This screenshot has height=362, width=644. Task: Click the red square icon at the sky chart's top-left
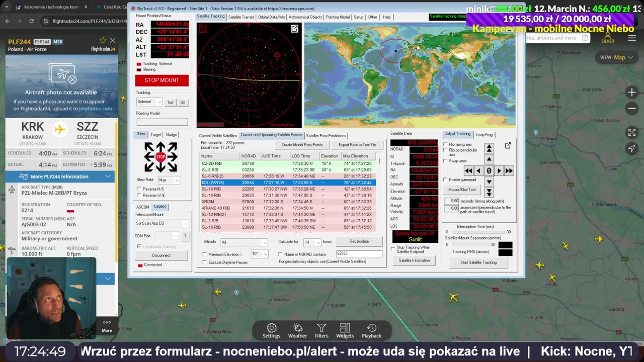click(x=203, y=29)
